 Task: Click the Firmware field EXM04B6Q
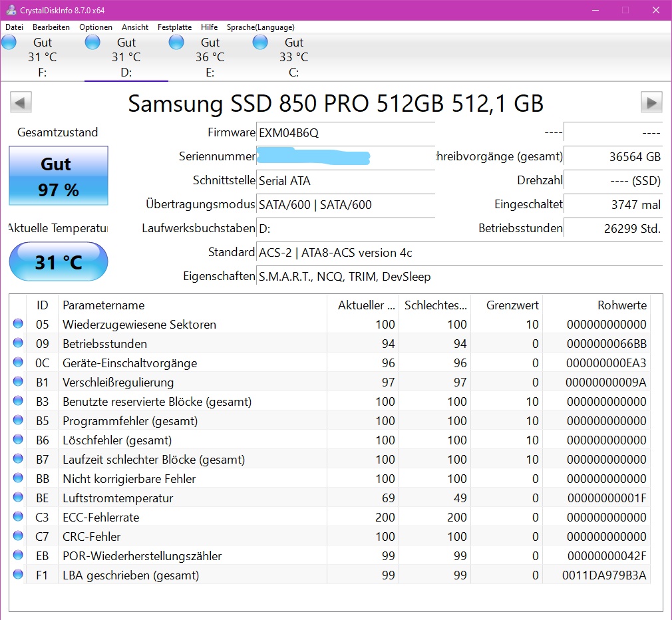pos(345,133)
